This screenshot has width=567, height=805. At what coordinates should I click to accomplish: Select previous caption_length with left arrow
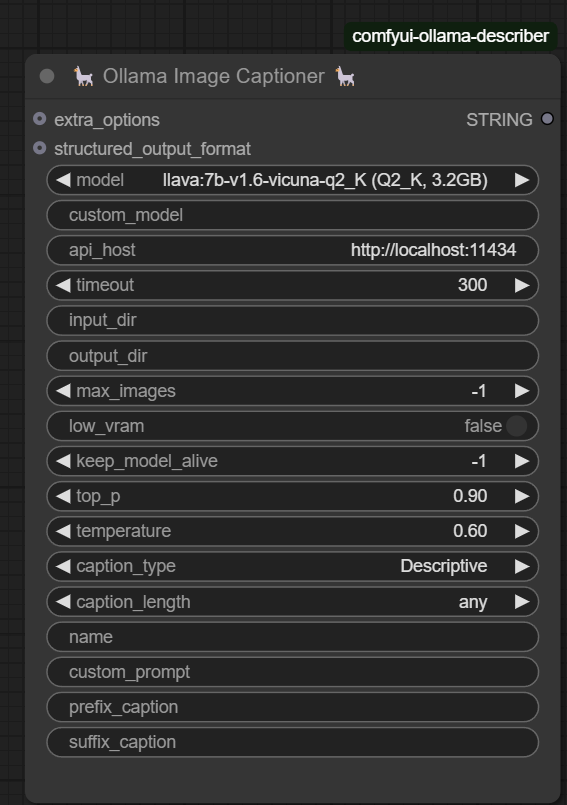click(x=63, y=601)
